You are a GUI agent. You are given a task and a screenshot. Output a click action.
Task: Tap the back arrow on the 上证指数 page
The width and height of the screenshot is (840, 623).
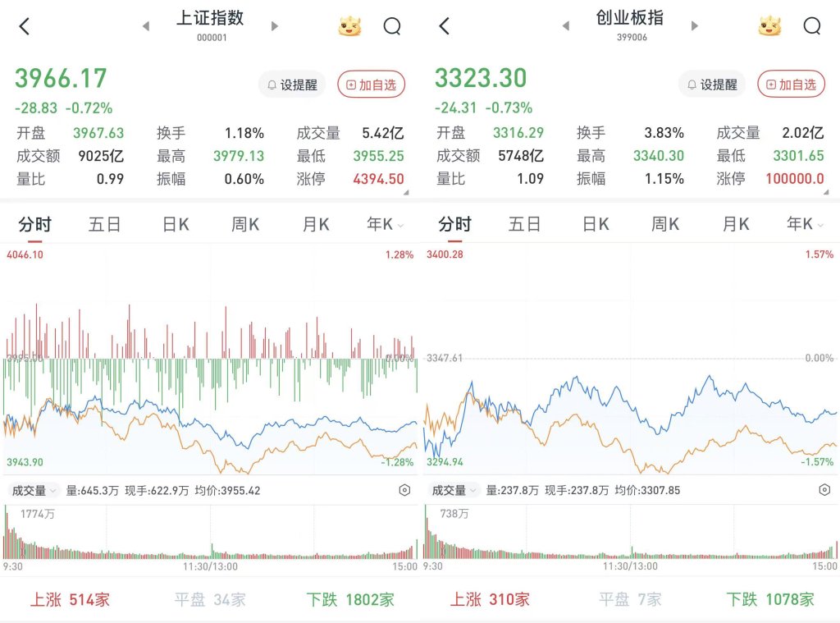[22, 25]
